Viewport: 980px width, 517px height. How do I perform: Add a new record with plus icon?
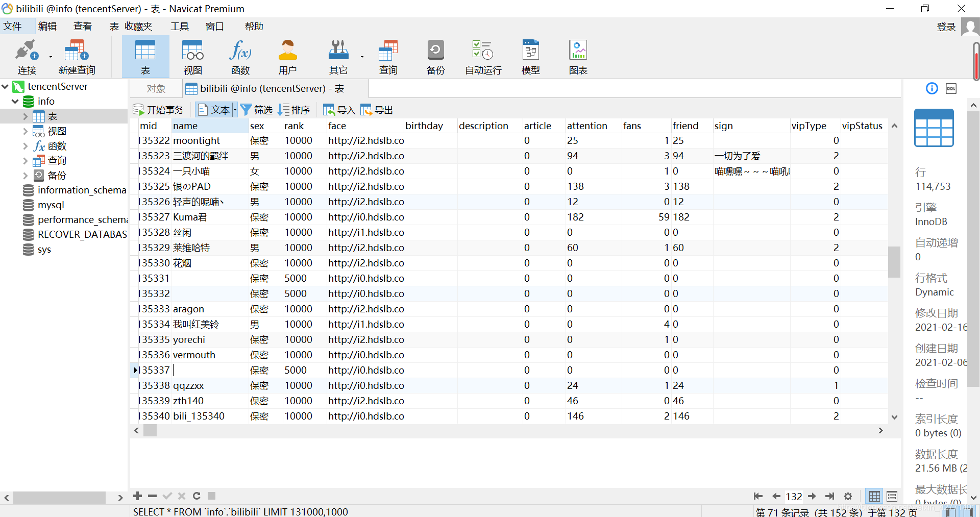[x=137, y=496]
